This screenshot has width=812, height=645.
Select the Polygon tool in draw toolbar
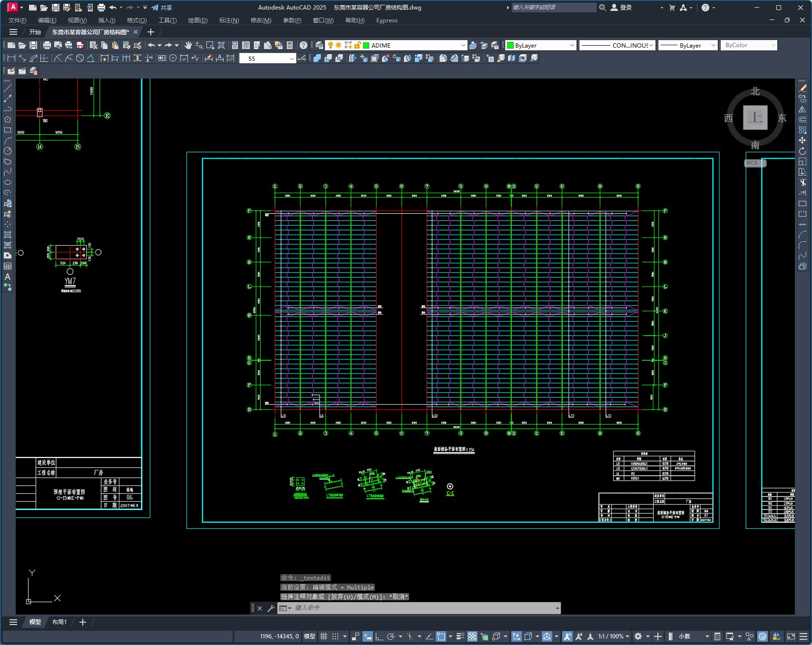tap(8, 119)
